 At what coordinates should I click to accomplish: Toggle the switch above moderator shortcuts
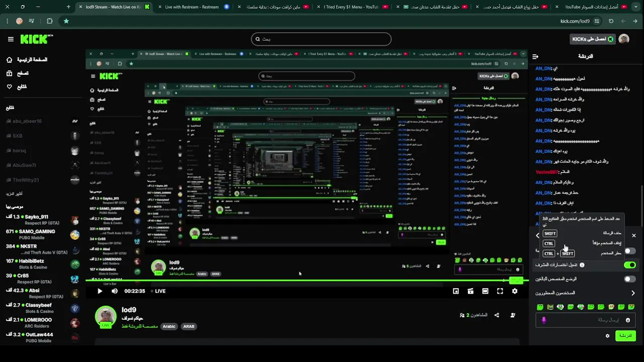click(x=629, y=251)
